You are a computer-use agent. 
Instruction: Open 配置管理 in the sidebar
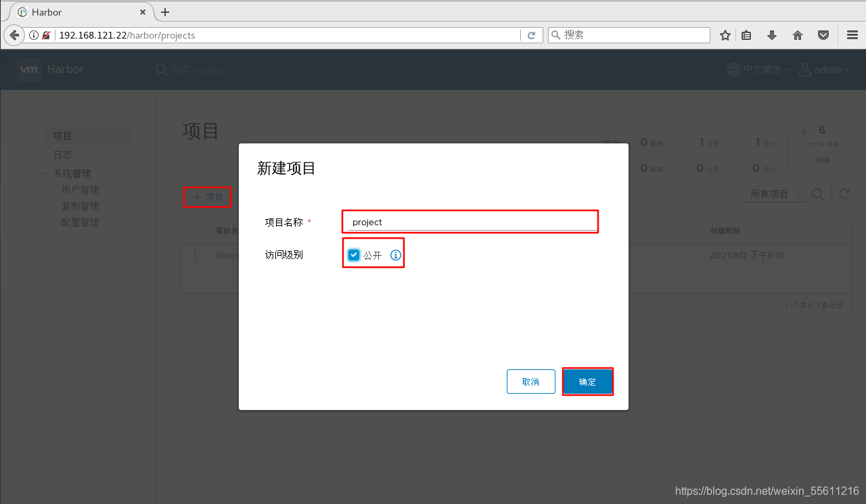pos(80,223)
